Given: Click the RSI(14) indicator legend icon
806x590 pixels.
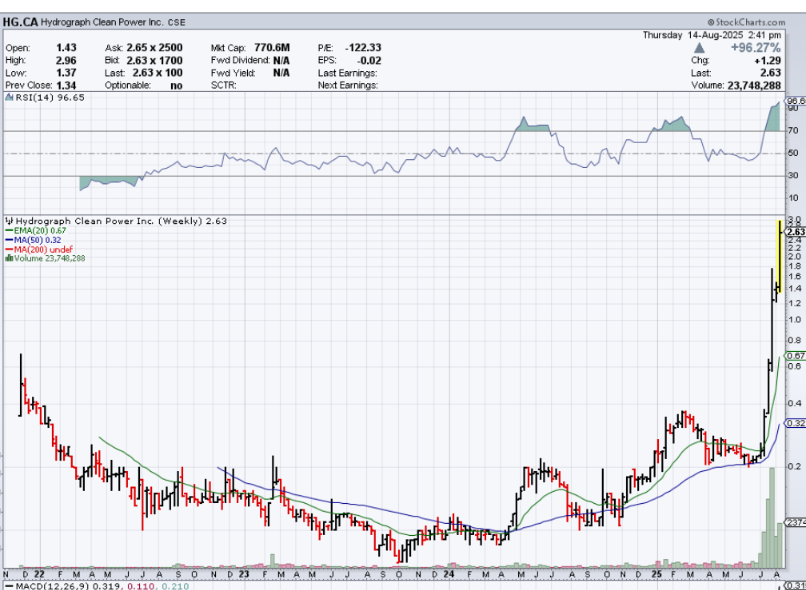Looking at the screenshot, I should pos(8,98).
